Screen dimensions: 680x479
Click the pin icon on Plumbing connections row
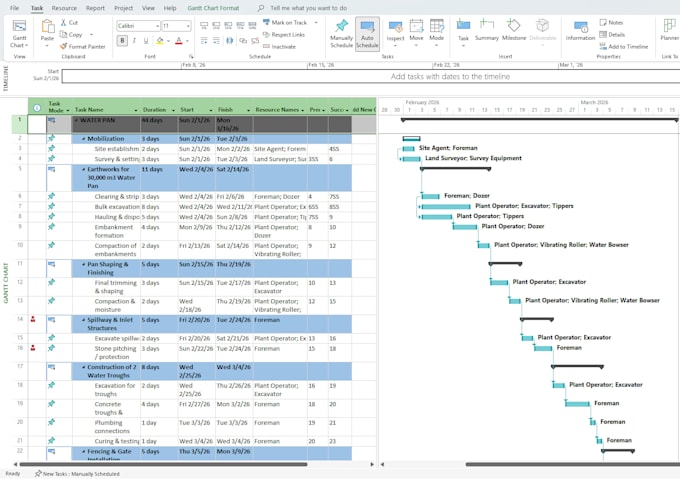tap(52, 422)
